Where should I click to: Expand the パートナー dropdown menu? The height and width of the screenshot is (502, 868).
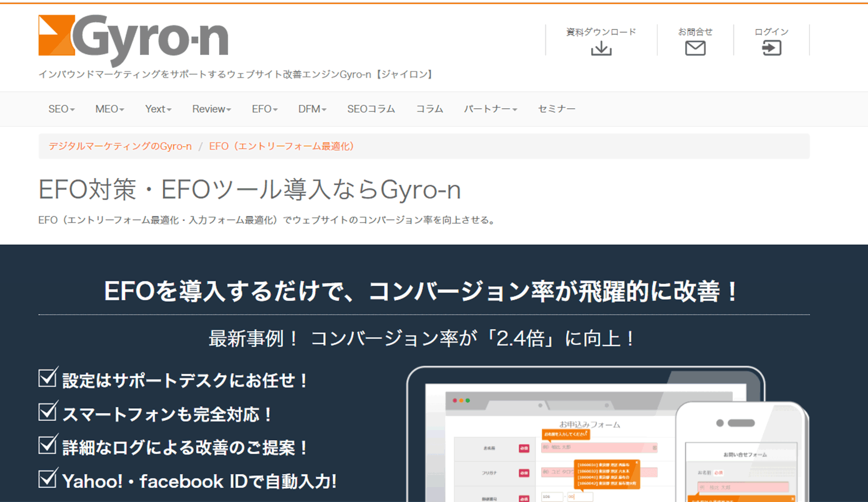tap(490, 109)
